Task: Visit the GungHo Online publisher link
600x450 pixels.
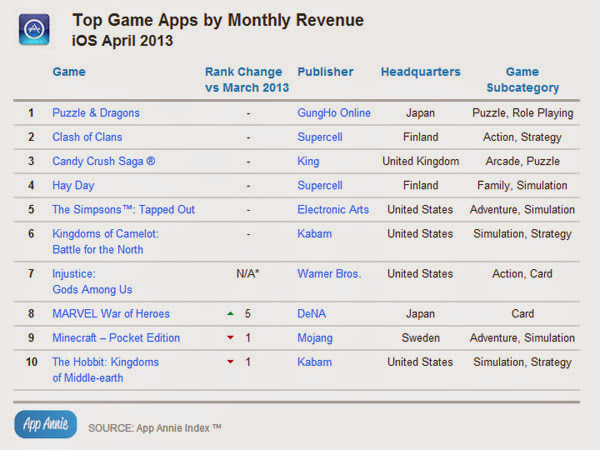Action: point(334,113)
